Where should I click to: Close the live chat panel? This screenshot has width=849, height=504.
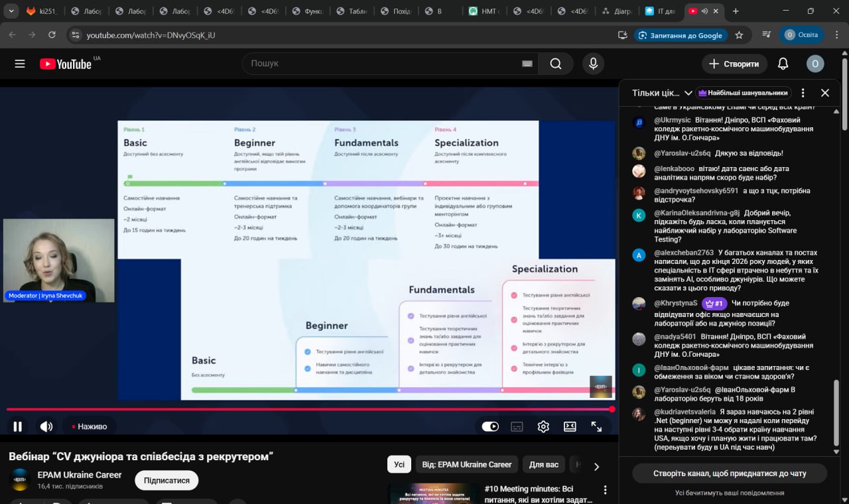(825, 93)
